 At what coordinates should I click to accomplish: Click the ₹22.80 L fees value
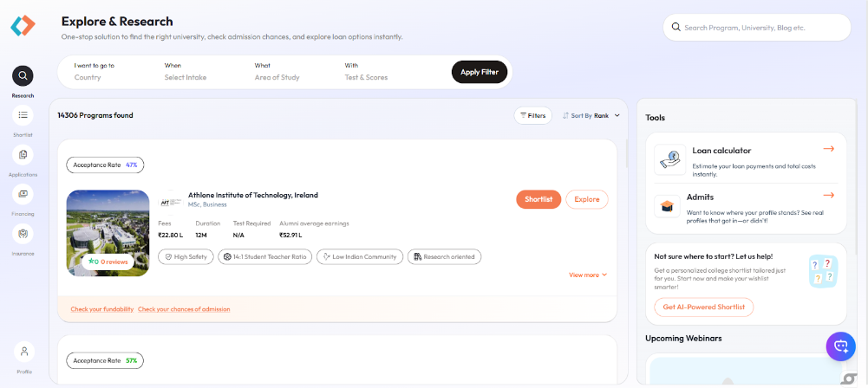[171, 235]
